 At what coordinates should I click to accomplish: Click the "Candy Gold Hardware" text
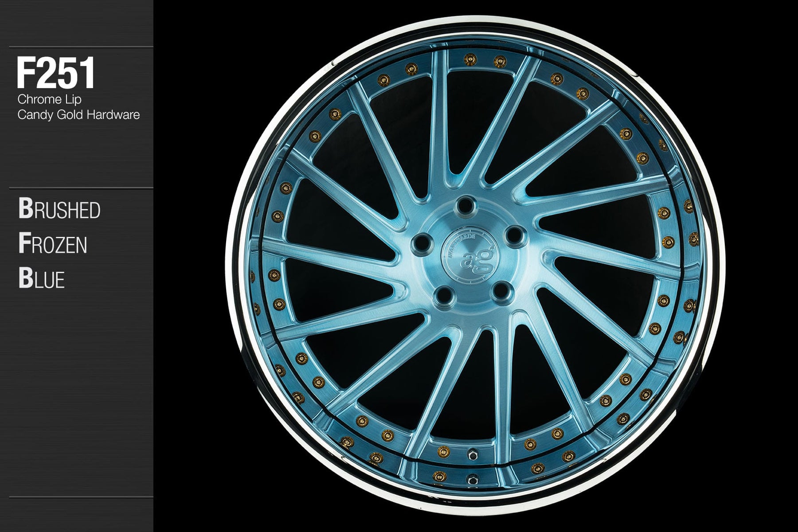[78, 115]
